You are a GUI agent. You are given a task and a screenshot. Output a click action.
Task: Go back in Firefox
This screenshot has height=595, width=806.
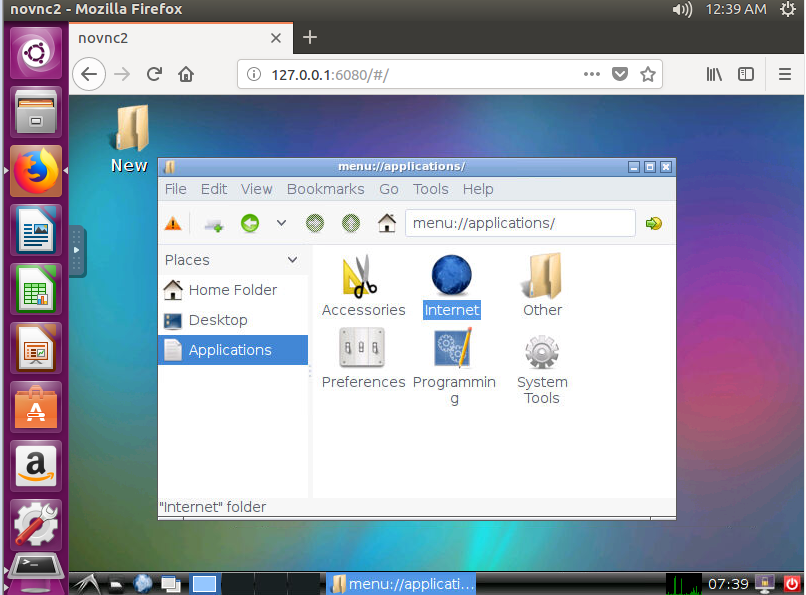tap(89, 75)
